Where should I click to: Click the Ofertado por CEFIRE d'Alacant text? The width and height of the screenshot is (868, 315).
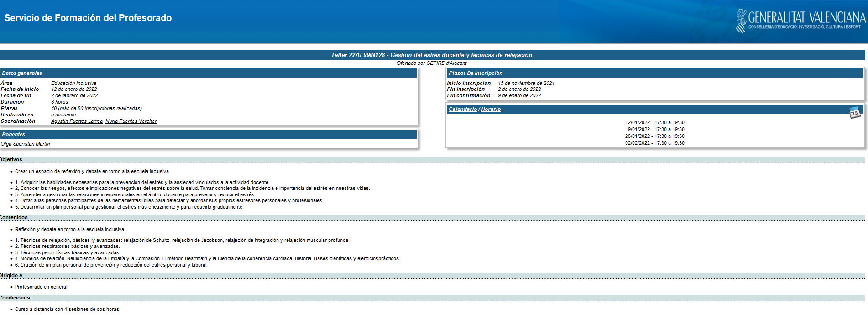coord(431,63)
